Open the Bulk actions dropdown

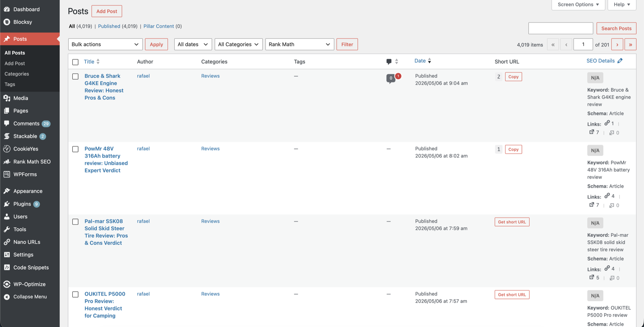tap(105, 44)
